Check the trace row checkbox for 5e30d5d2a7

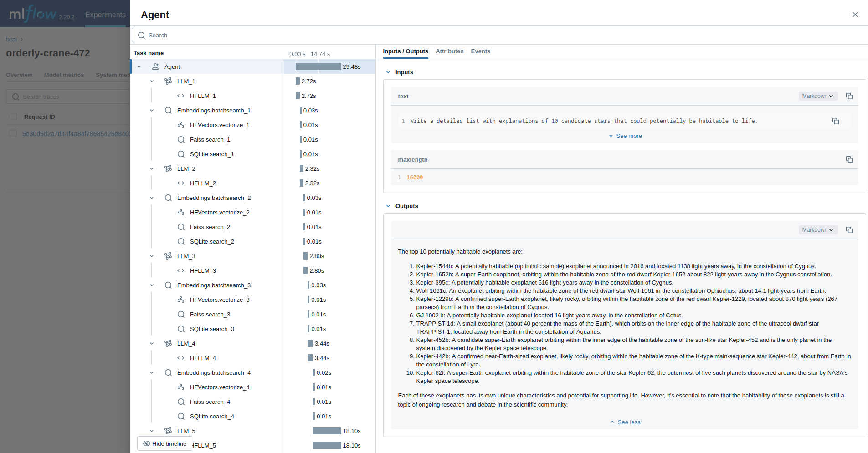click(13, 134)
